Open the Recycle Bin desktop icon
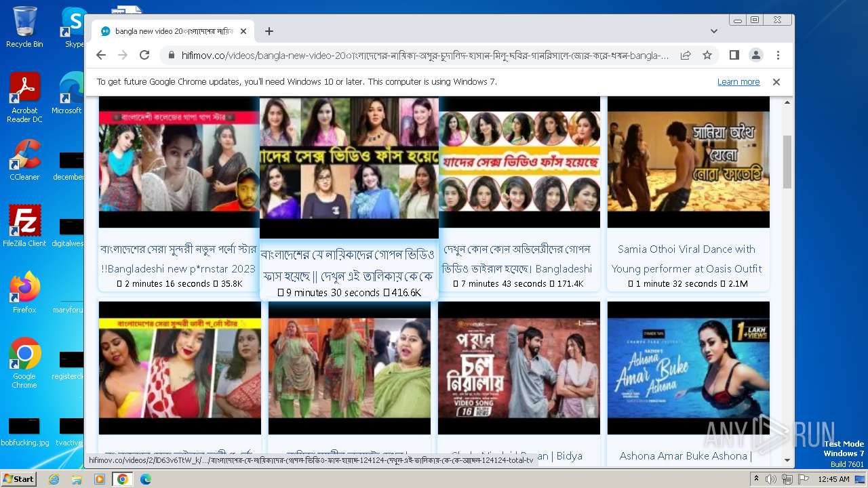This screenshot has width=868, height=488. [24, 27]
